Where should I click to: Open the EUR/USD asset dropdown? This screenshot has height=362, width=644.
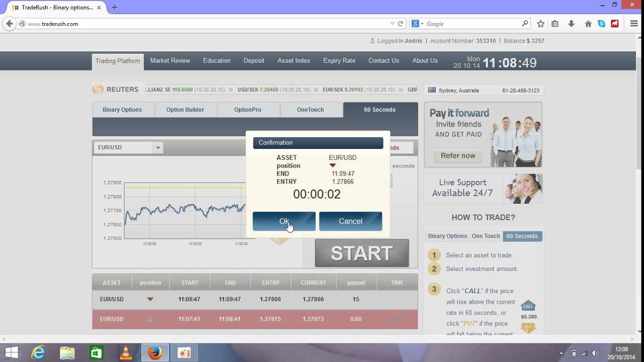click(x=128, y=147)
